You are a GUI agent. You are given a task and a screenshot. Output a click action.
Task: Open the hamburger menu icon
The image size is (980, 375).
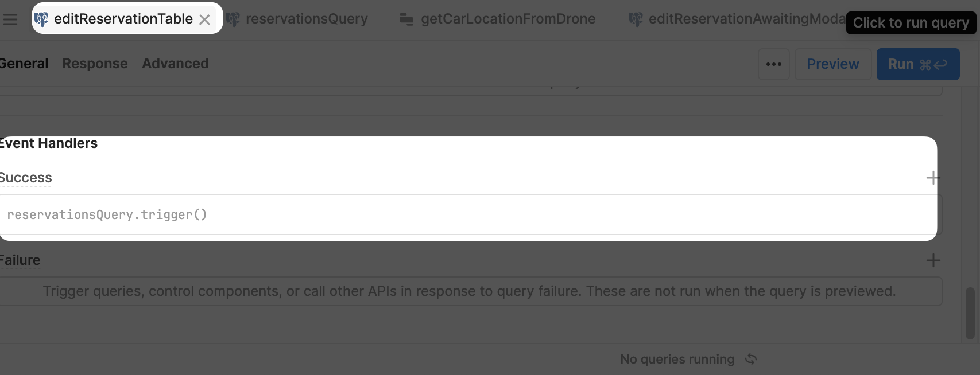tap(10, 19)
